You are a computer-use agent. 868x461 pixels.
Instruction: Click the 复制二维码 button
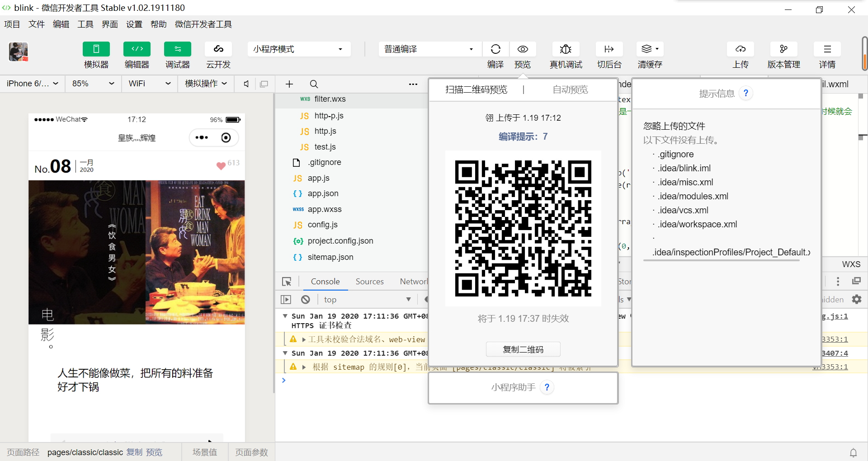523,349
